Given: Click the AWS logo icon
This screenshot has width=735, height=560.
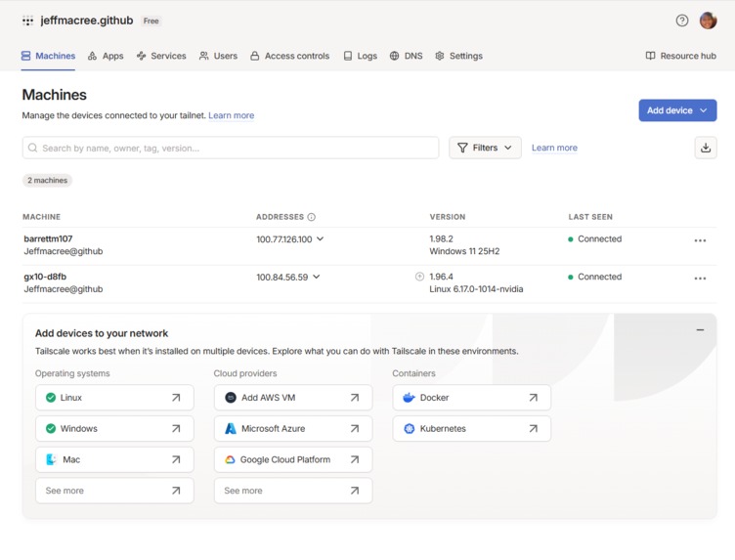Looking at the screenshot, I should 231,398.
